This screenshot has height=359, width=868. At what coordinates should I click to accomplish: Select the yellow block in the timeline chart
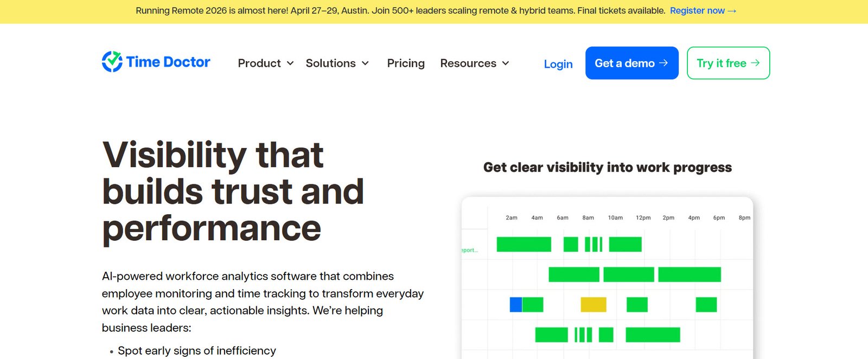593,305
